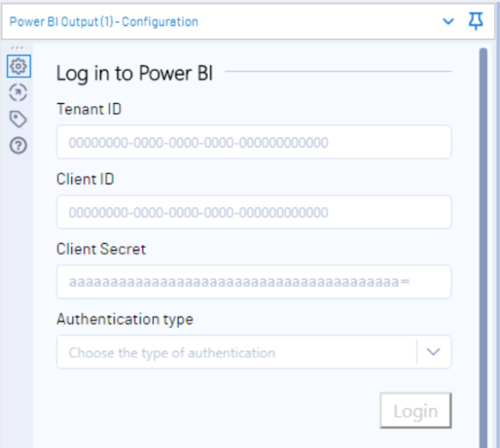Click the three-dot grip above sidebar icons
Screen dimensions: 500x448
coord(17,48)
